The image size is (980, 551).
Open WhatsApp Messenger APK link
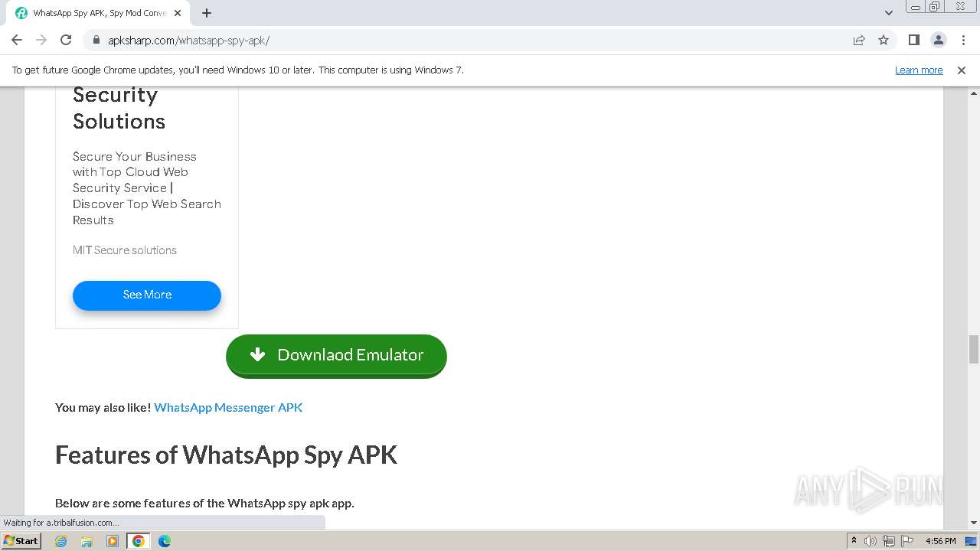[x=228, y=407]
